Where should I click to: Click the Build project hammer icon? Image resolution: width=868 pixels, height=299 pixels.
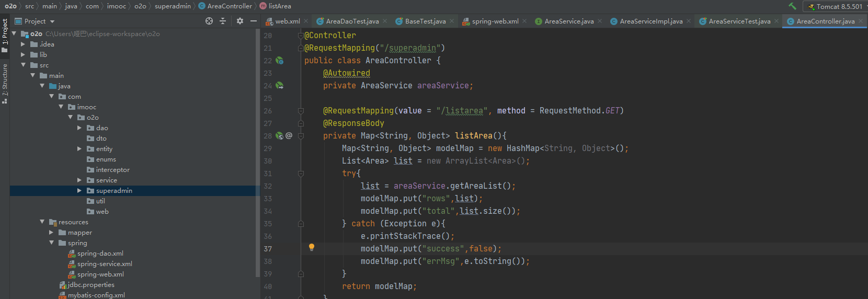[x=793, y=6]
